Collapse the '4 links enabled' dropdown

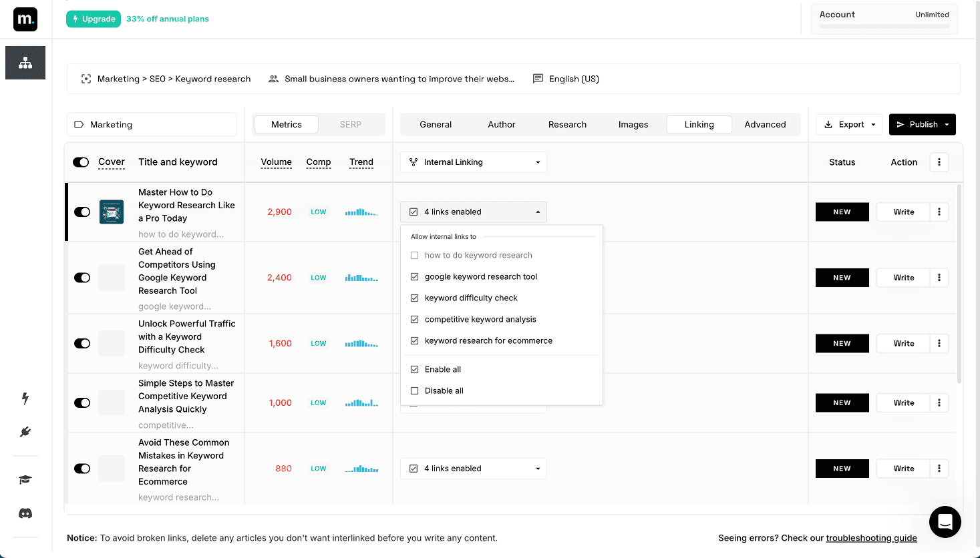pos(538,212)
